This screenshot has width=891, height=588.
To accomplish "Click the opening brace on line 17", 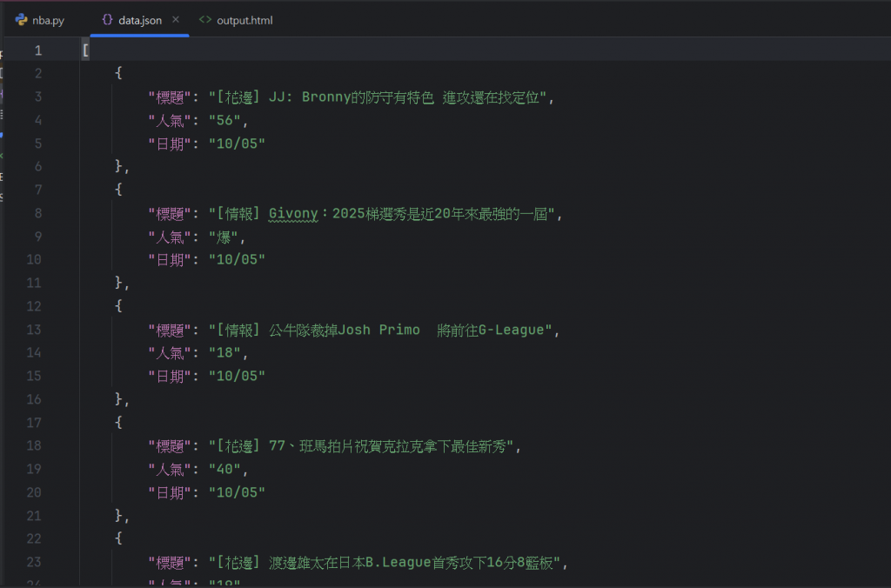I will coord(118,422).
